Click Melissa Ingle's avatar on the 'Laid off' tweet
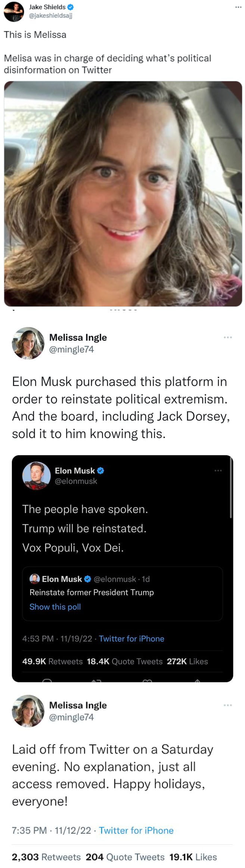This screenshot has height=868, width=245. click(x=28, y=711)
